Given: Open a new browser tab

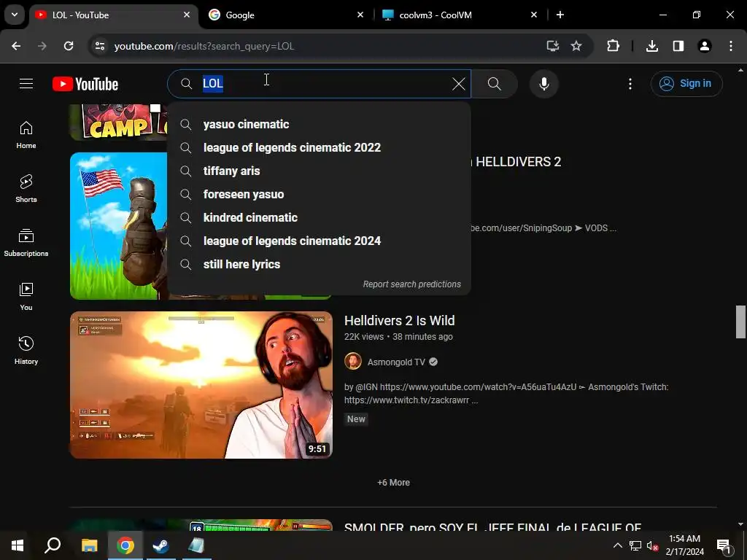Looking at the screenshot, I should [560, 15].
